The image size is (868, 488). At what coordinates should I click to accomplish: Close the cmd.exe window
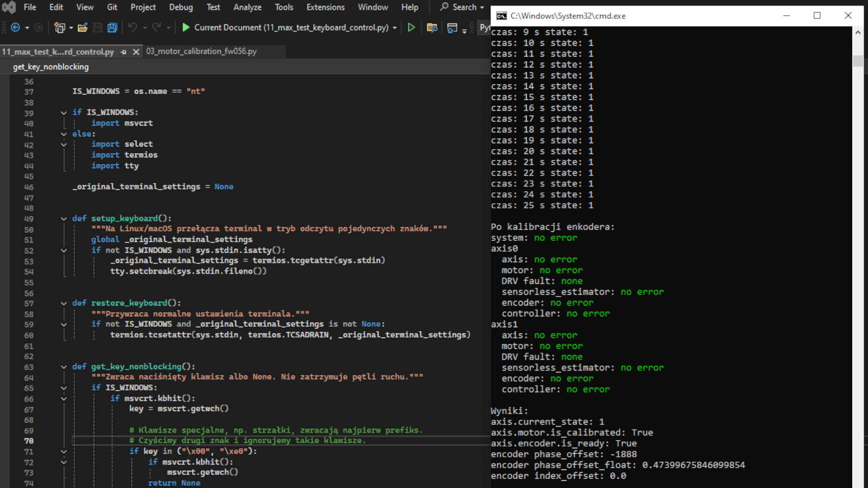point(848,16)
